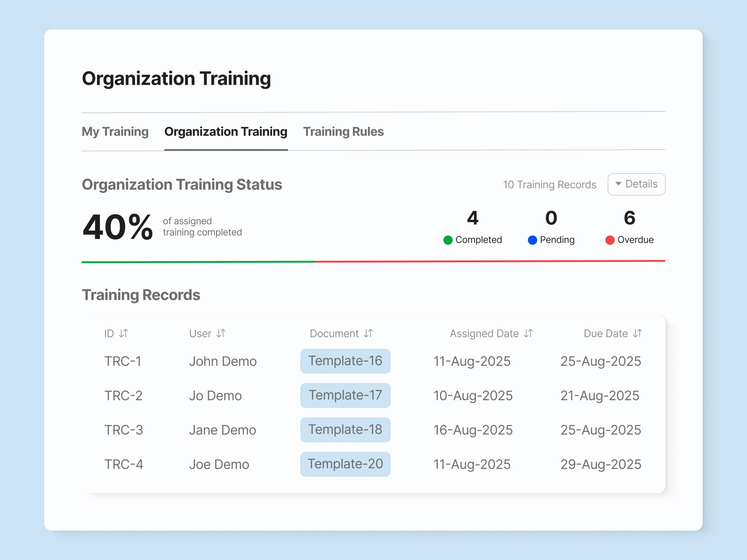The width and height of the screenshot is (747, 560).
Task: Sort by Due Date arrows icon
Action: 638,333
